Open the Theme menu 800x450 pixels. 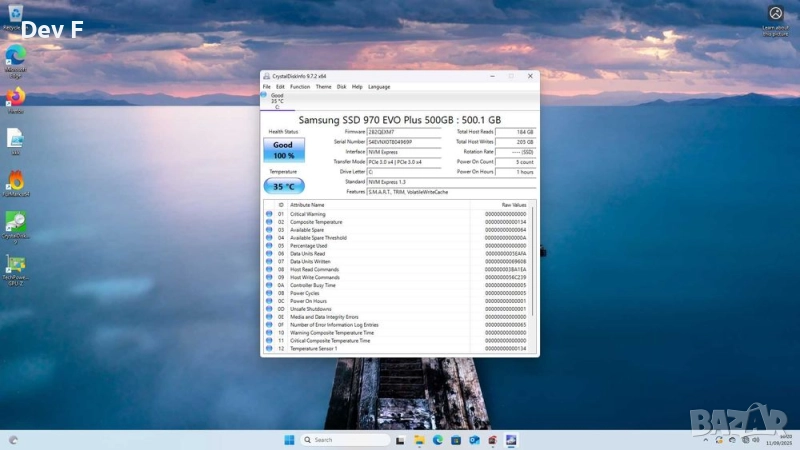(324, 87)
